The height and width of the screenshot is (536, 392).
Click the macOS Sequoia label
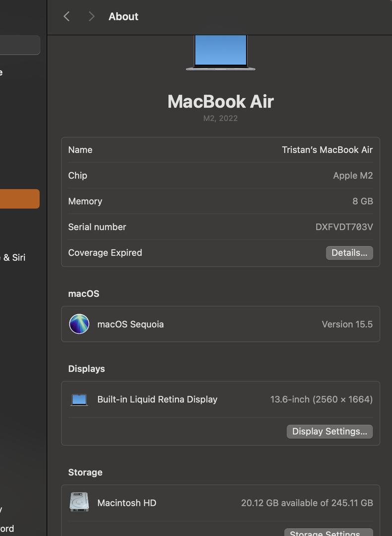pyautogui.click(x=131, y=324)
